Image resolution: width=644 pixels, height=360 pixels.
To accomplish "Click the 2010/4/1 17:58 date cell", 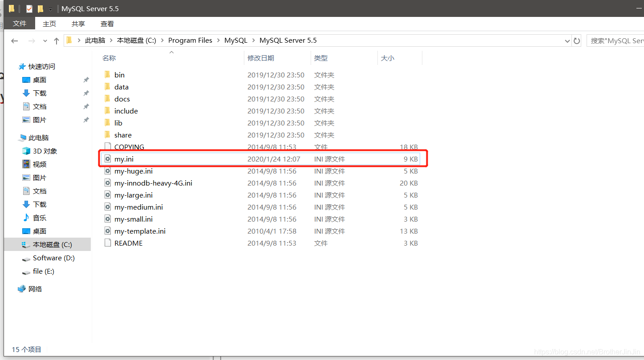I will coord(271,231).
